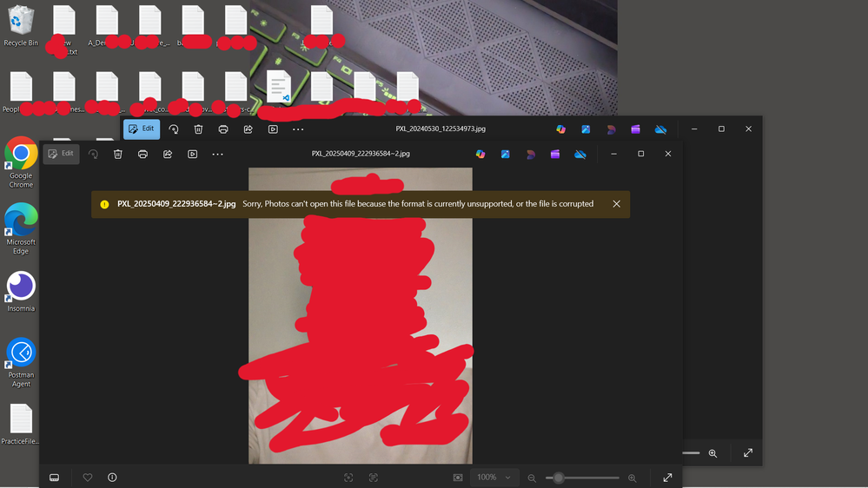Open Copilot icon in the front Photos window
Viewport: 868px width, 488px height.
480,155
